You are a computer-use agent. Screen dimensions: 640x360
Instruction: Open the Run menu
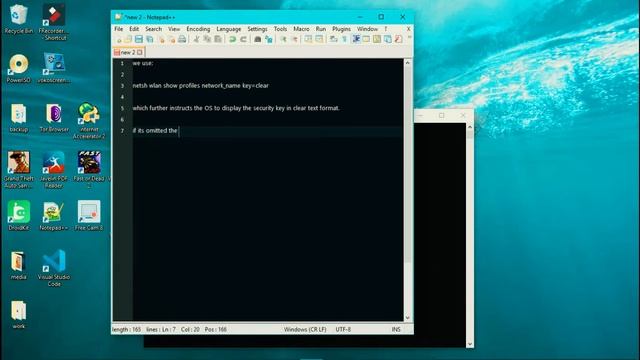pyautogui.click(x=321, y=29)
